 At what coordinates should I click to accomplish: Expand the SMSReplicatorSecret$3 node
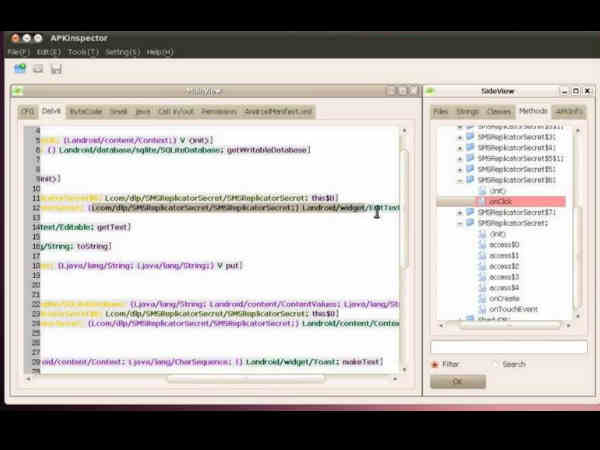pos(460,137)
